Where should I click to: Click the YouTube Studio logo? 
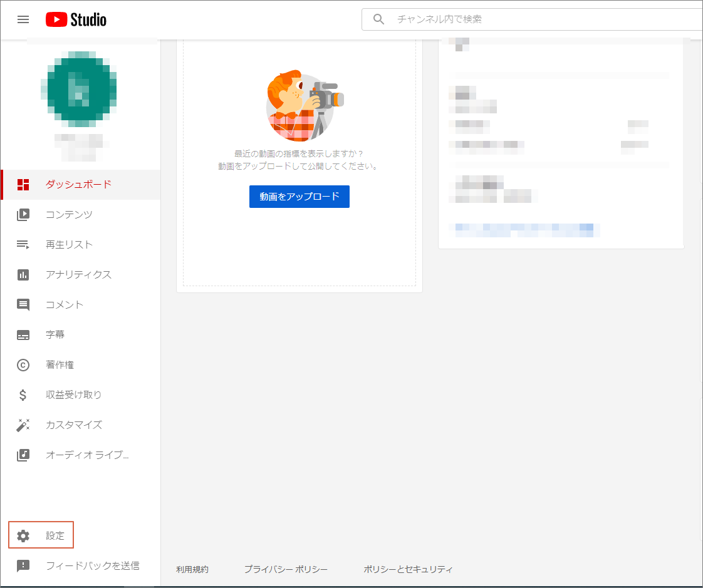click(76, 19)
